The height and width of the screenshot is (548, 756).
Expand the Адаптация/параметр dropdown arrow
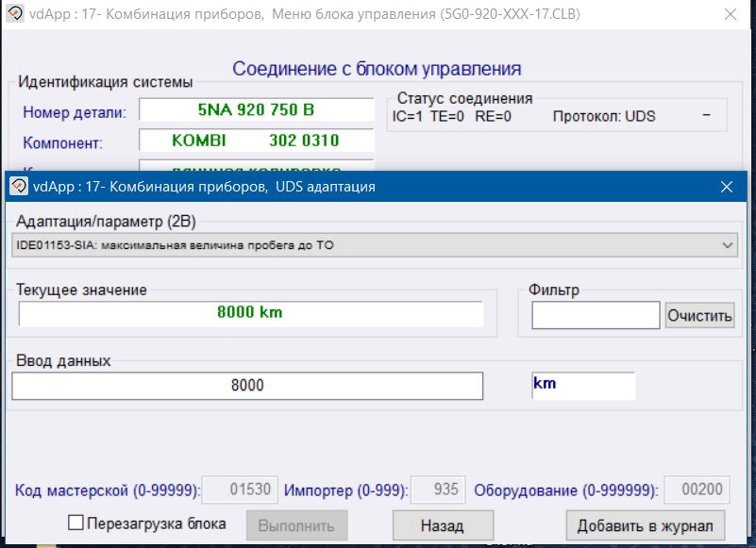(x=727, y=245)
